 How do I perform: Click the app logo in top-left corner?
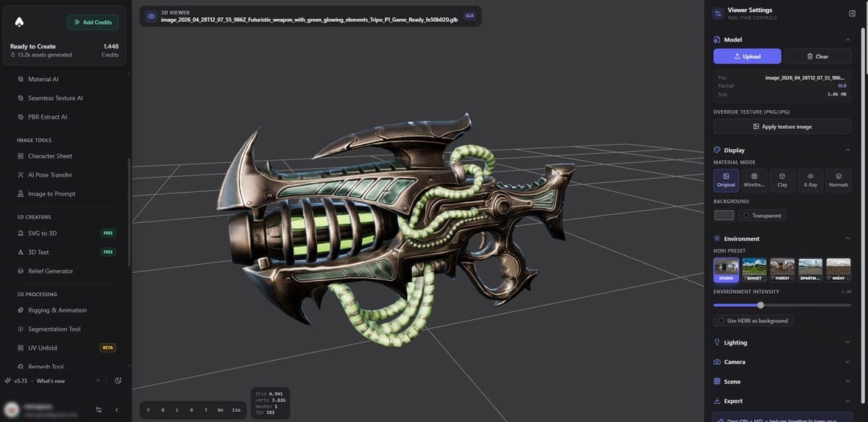[x=19, y=22]
